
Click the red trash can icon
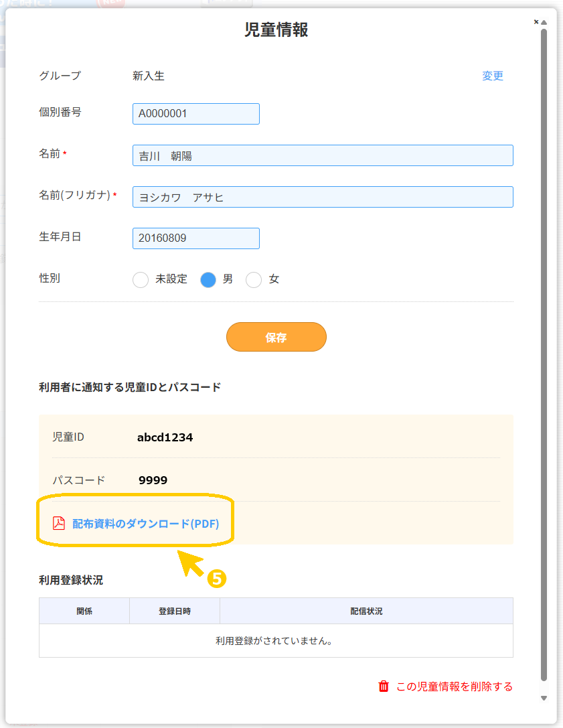click(384, 686)
